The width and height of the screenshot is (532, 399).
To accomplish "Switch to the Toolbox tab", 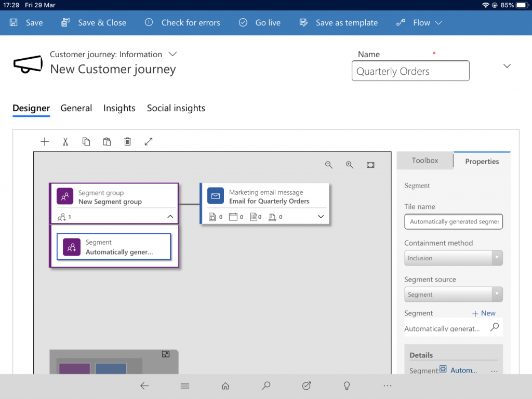I will point(425,161).
